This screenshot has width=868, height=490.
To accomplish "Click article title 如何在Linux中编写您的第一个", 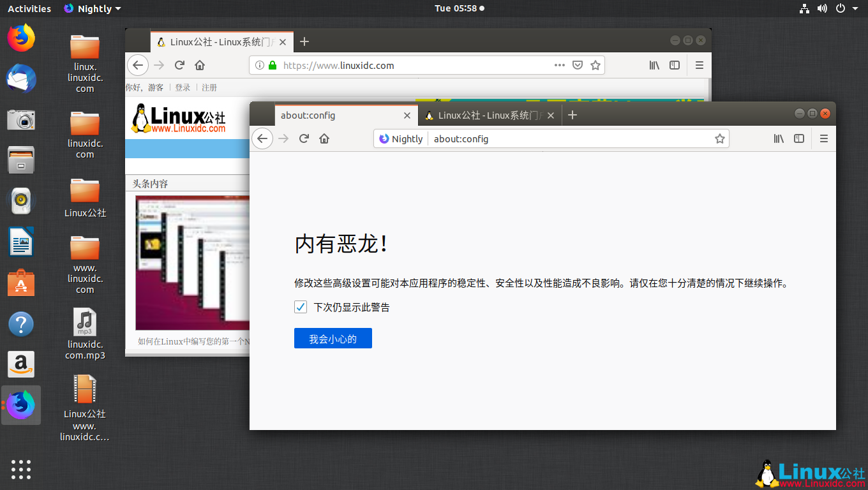I will coord(194,341).
